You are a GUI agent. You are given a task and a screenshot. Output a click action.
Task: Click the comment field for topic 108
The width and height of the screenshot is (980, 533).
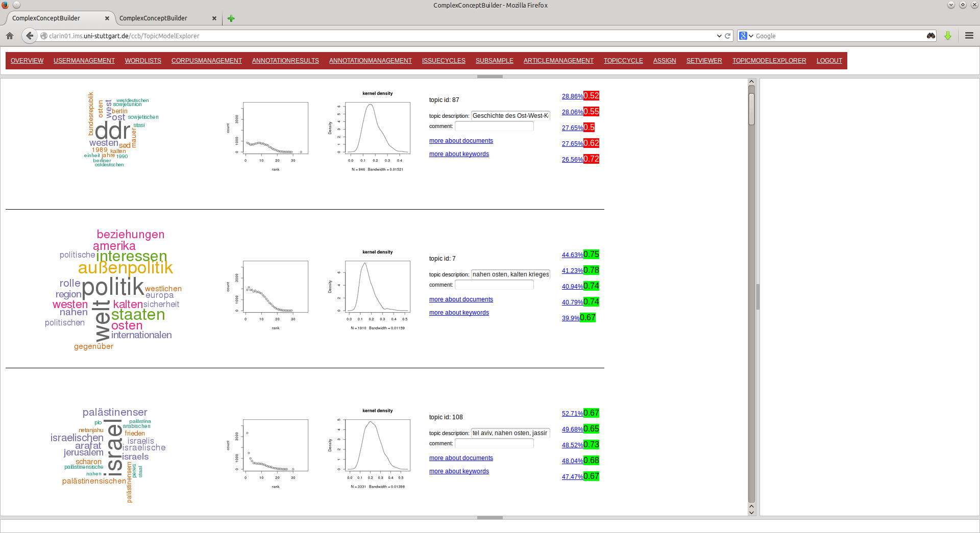pos(494,443)
